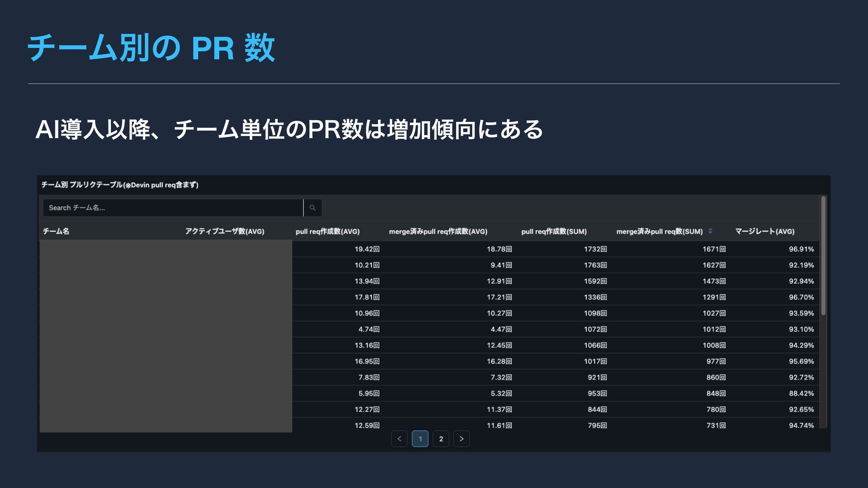Viewport: 868px width, 488px height.
Task: Select the 1763回 cell
Action: tap(595, 265)
